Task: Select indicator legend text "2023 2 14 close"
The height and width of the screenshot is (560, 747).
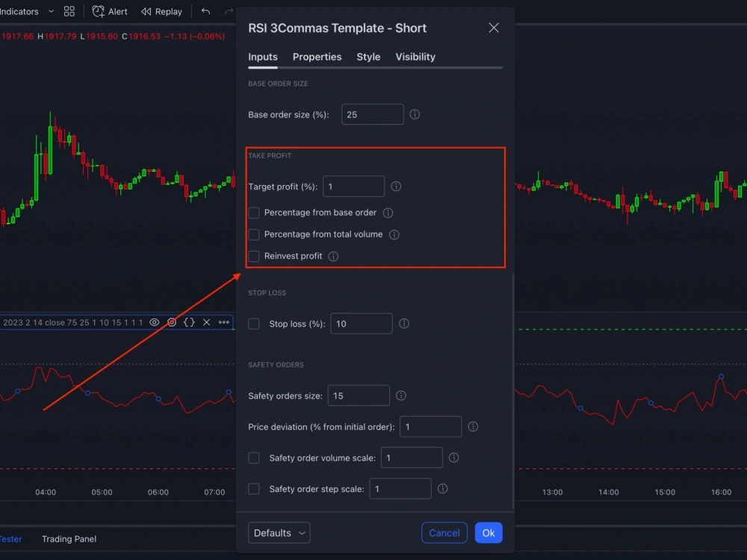Action: [x=34, y=323]
